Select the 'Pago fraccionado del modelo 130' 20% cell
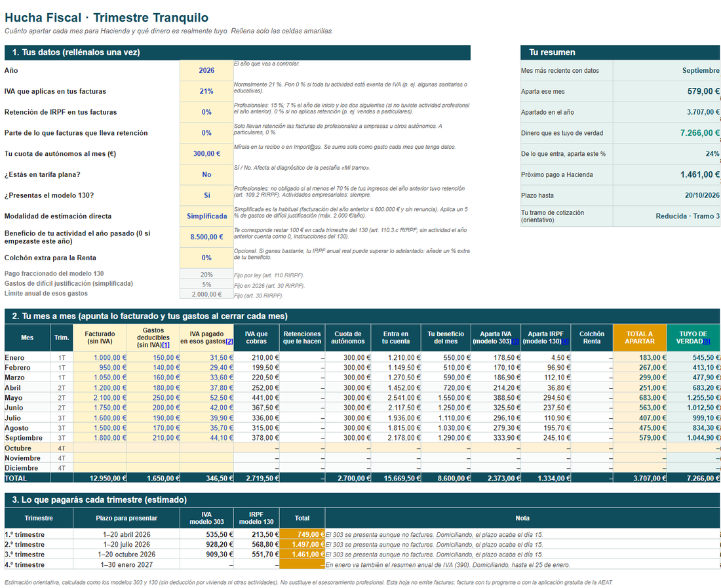 tap(206, 274)
